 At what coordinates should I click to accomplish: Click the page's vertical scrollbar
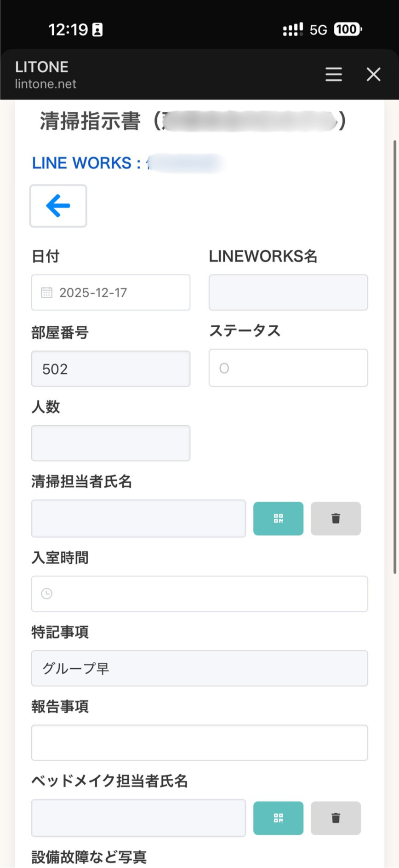(x=394, y=357)
